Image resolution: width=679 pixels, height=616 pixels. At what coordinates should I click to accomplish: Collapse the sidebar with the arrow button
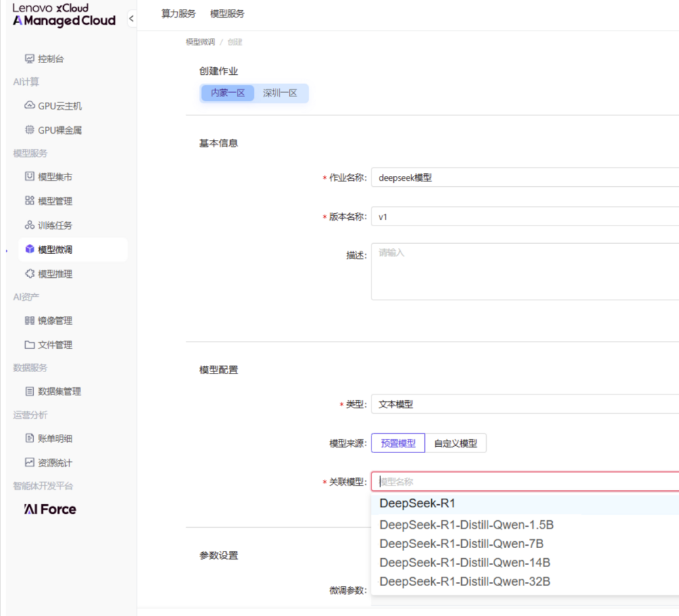pos(131,18)
